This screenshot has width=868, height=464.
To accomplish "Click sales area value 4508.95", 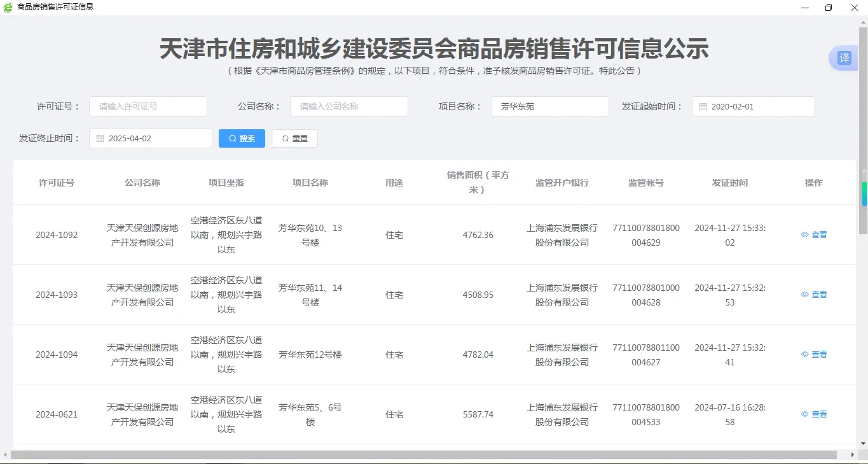I will 478,295.
